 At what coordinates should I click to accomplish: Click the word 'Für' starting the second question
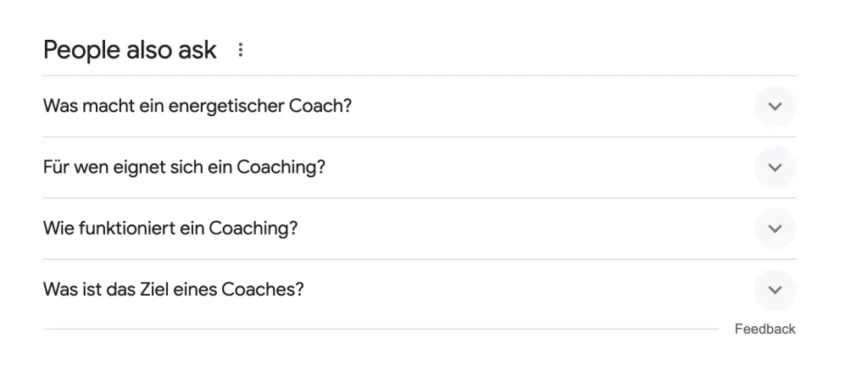click(x=55, y=168)
